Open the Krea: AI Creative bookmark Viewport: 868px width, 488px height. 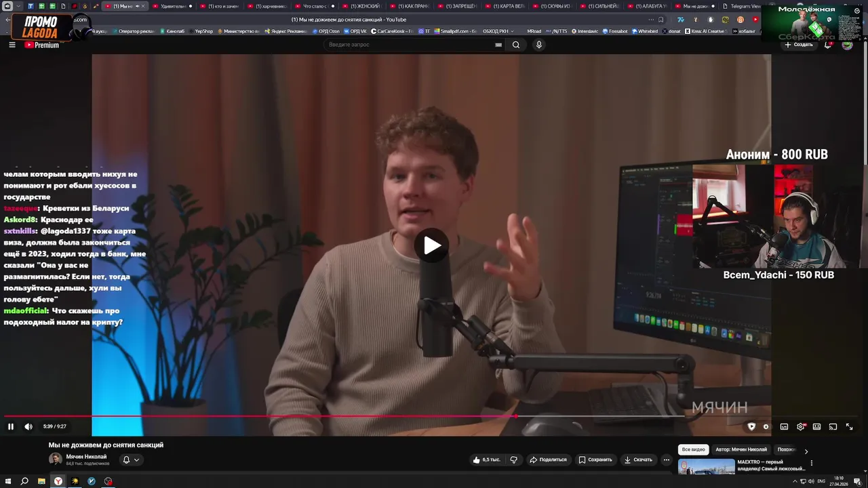click(x=705, y=31)
